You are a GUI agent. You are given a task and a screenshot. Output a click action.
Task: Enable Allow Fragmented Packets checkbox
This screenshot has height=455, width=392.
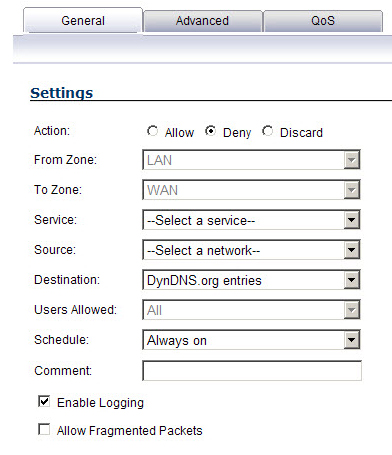coord(44,429)
